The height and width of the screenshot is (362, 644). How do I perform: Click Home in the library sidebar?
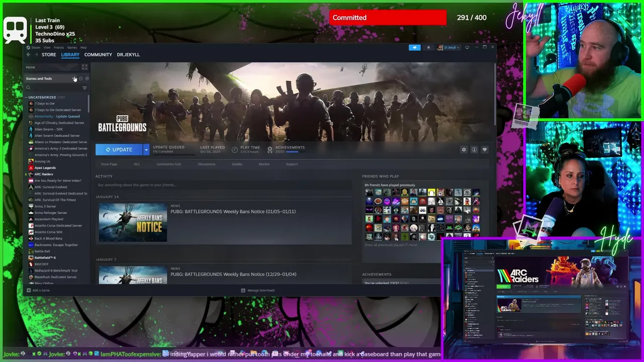point(31,67)
